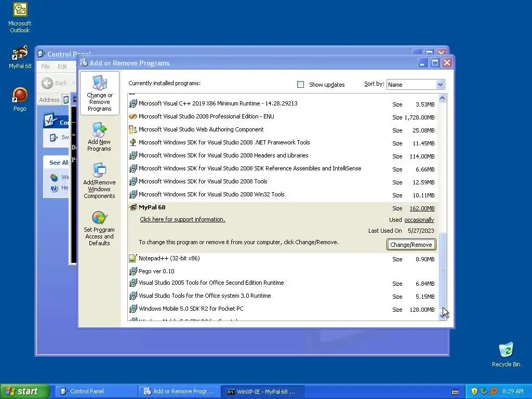Click the Notepad++ entry icon
The image size is (532, 399).
133,258
